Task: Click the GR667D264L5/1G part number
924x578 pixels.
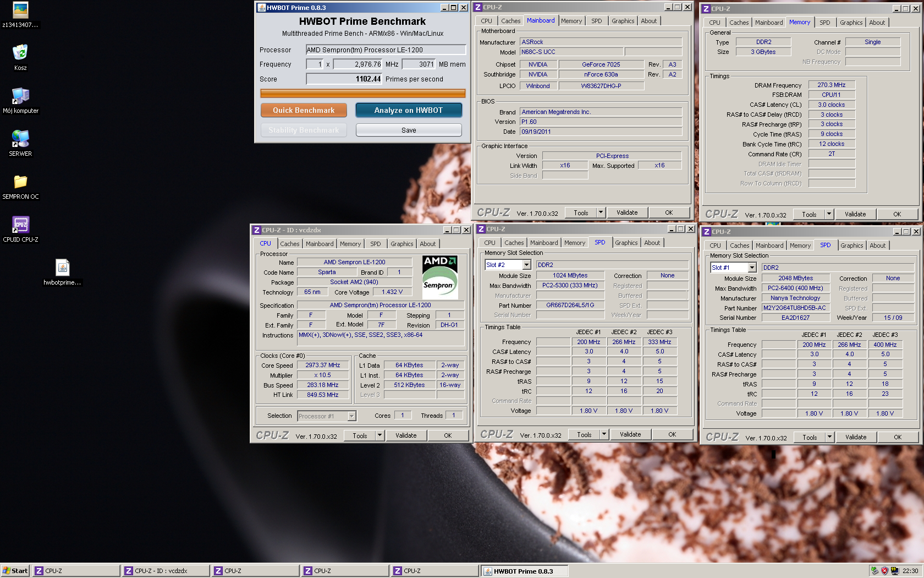Action: click(x=570, y=305)
